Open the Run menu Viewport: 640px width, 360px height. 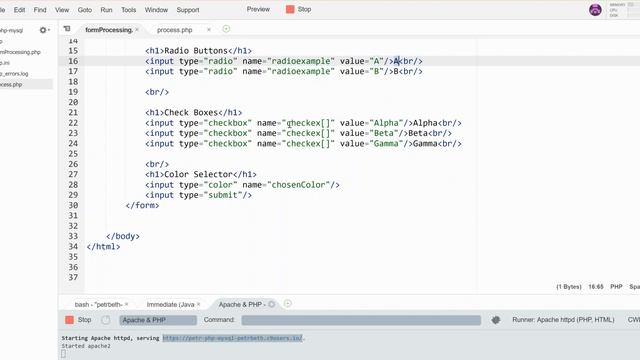[x=107, y=10]
